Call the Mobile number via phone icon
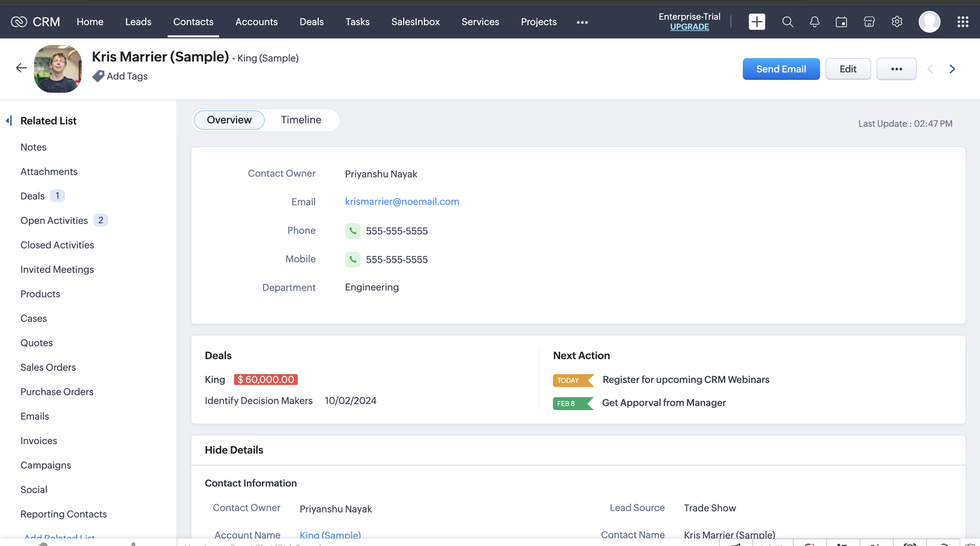This screenshot has width=980, height=546. (x=353, y=259)
